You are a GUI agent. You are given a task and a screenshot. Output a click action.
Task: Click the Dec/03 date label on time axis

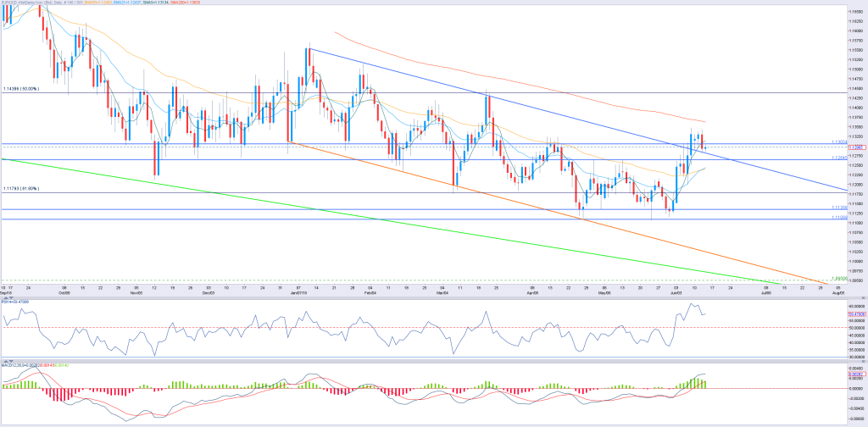click(x=209, y=294)
